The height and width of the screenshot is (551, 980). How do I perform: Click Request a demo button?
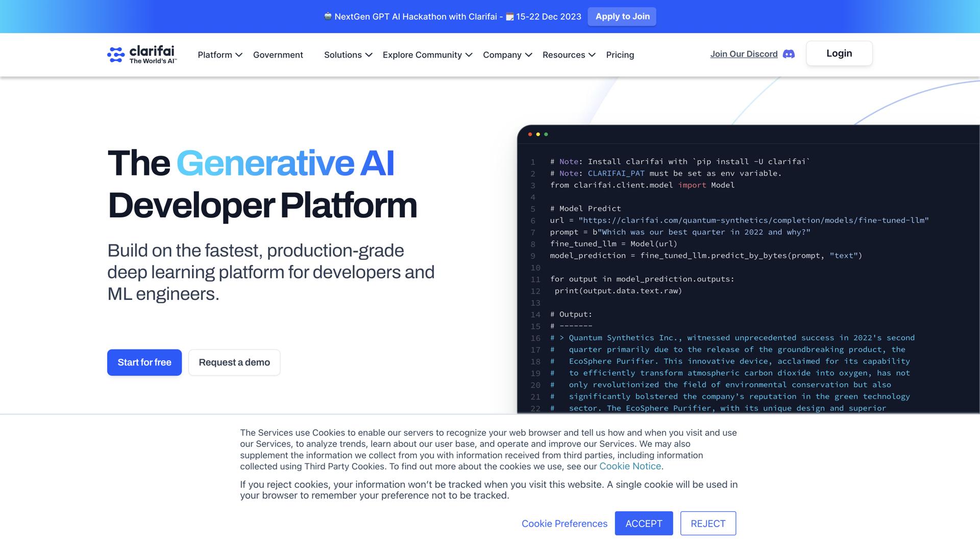234,362
